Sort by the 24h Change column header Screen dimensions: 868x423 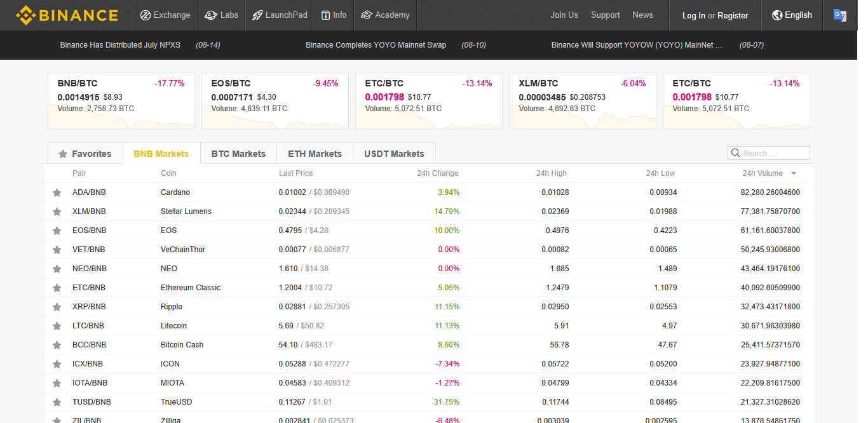(438, 173)
